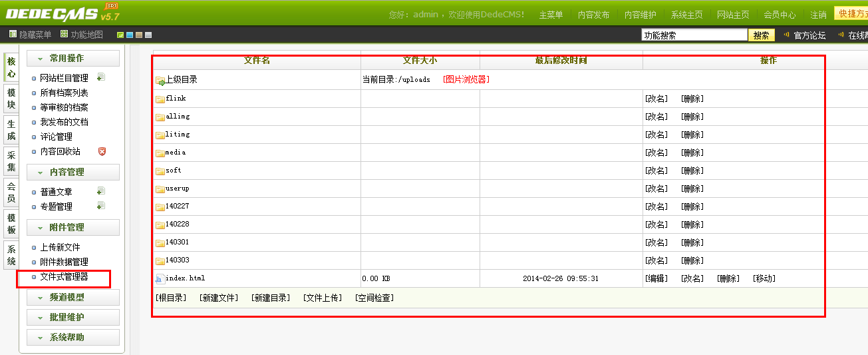Switch to the 采集 side tab
Screen dimensions: 868x355
11,161
